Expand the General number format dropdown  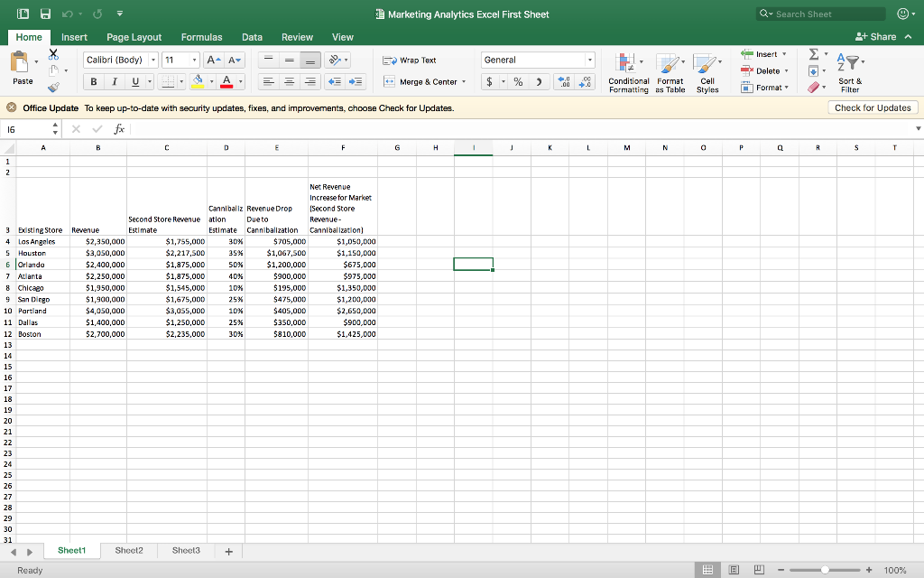tap(590, 60)
